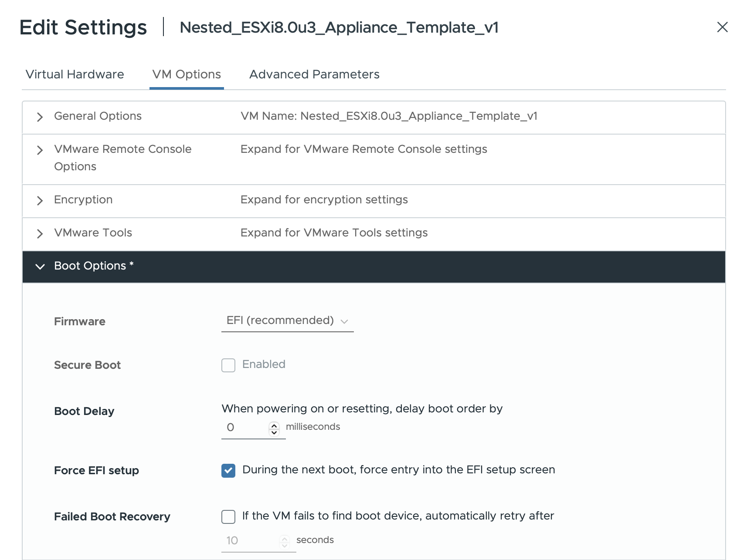This screenshot has width=740, height=560.
Task: Uncheck the Force EFI setup checkbox
Action: point(228,470)
